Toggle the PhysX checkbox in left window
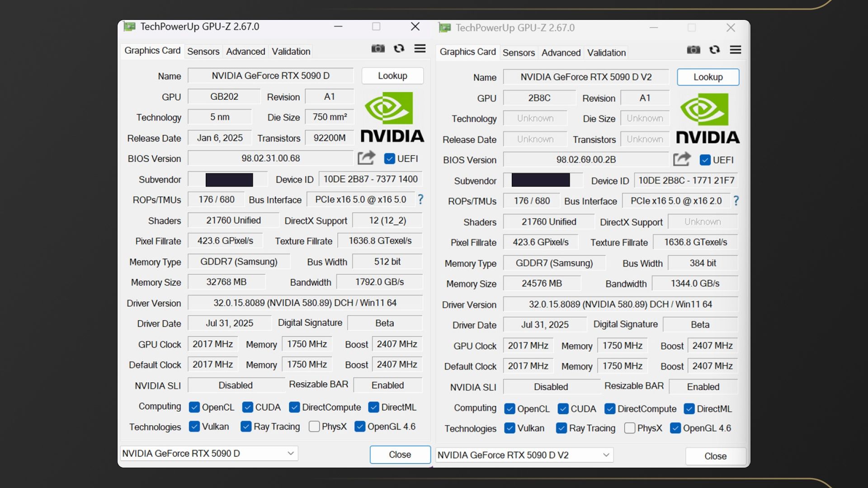Image resolution: width=868 pixels, height=488 pixels. [314, 427]
